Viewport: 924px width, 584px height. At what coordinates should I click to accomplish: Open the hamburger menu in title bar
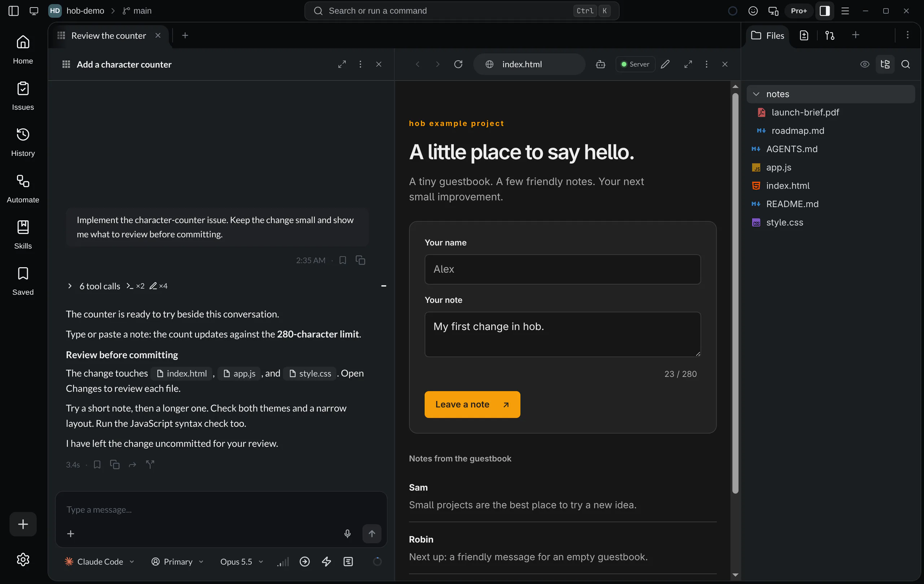click(845, 11)
